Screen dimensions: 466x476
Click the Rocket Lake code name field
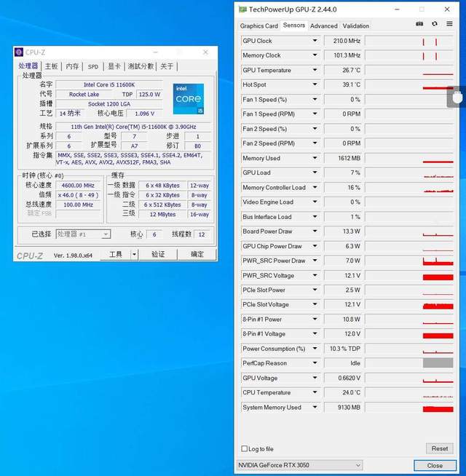click(x=84, y=95)
